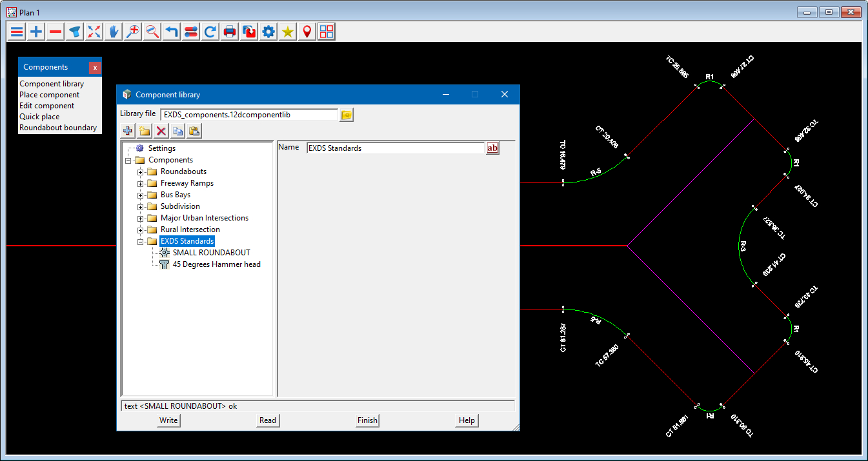Toggle the four-squares grid button in toolbar
868x461 pixels.
pos(327,32)
